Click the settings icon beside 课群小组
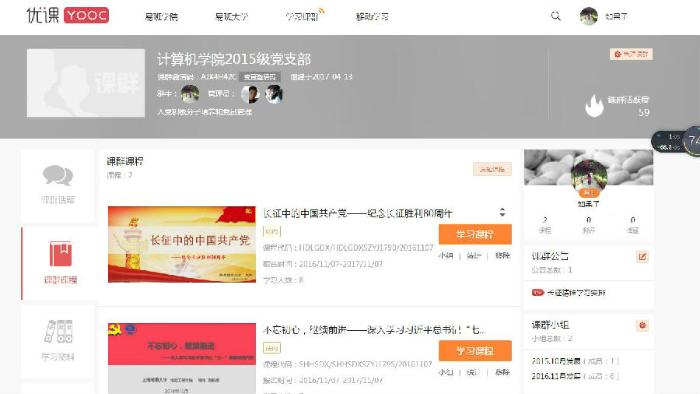This screenshot has height=394, width=700. 642,325
